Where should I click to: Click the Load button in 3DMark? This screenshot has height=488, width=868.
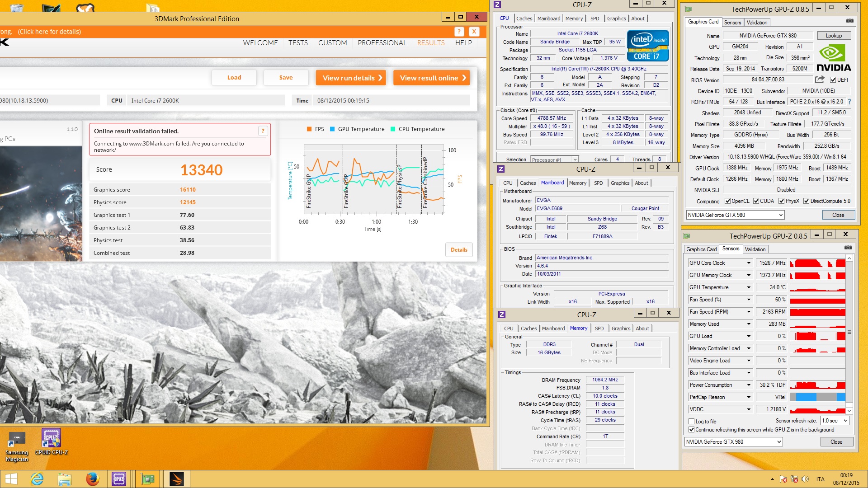point(234,78)
